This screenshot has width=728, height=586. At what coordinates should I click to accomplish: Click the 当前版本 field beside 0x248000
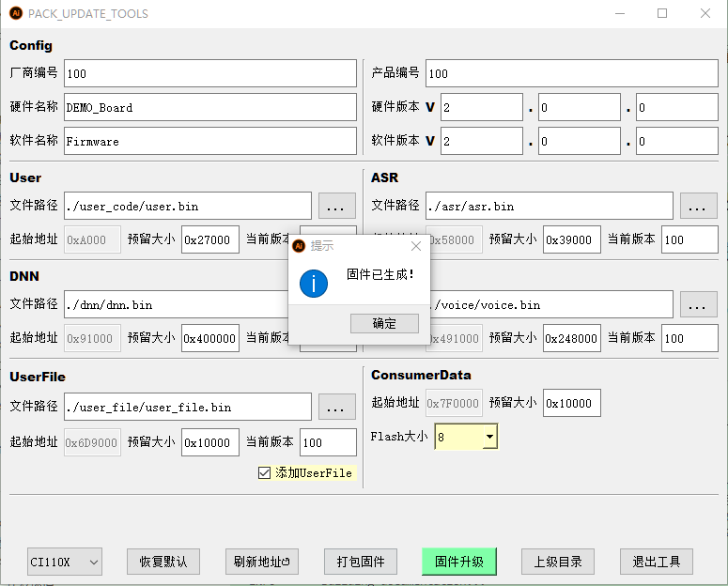[689, 338]
